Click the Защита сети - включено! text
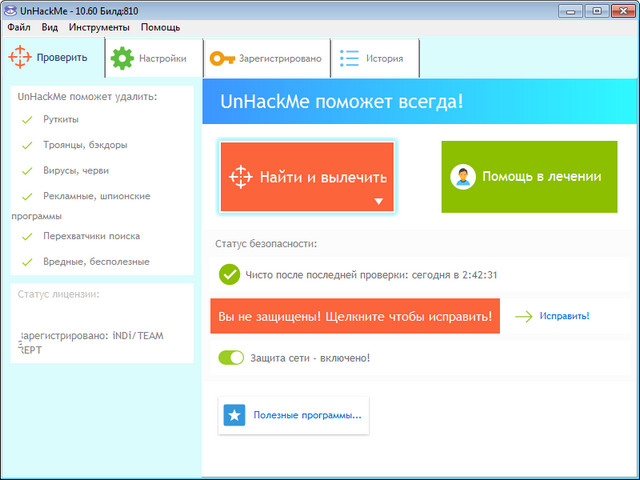 coord(310,358)
